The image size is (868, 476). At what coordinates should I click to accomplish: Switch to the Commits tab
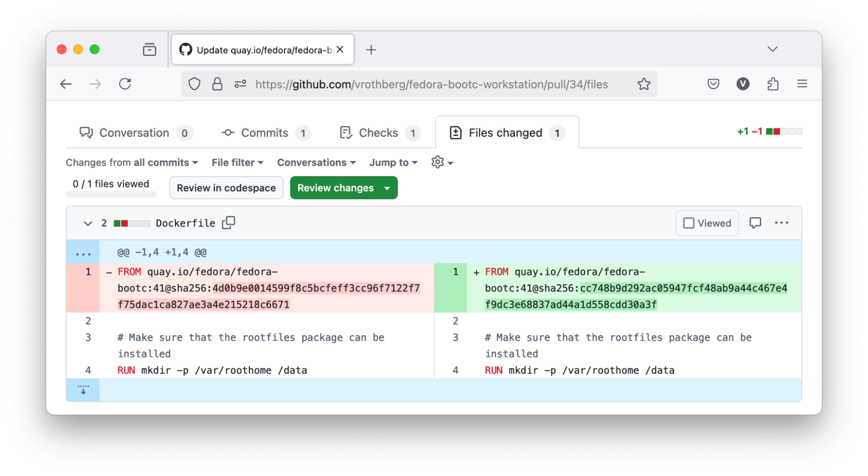tap(266, 133)
